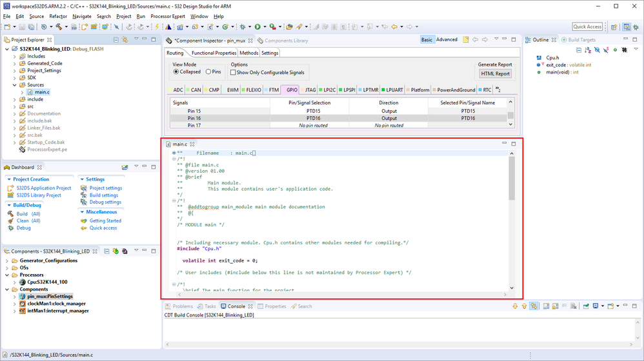The height and width of the screenshot is (361, 644).
Task: Click Hide Static Members icon in Outline
Action: coord(606,50)
